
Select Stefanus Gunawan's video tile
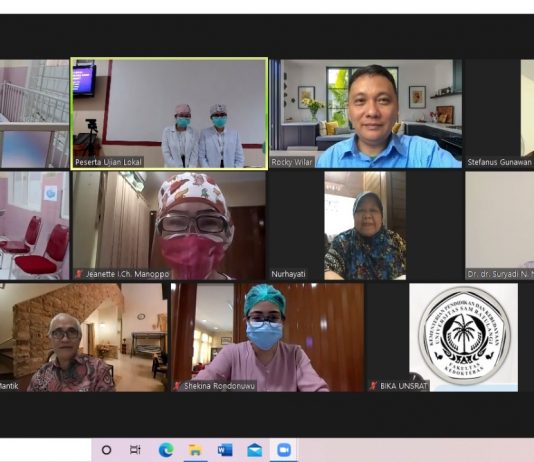point(499,114)
